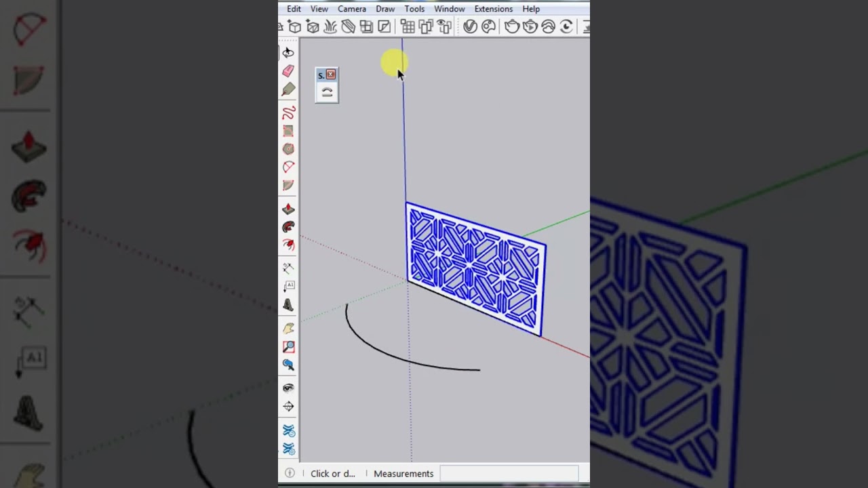Click the first add-cube toolbar icon
The height and width of the screenshot is (488, 868).
click(295, 26)
